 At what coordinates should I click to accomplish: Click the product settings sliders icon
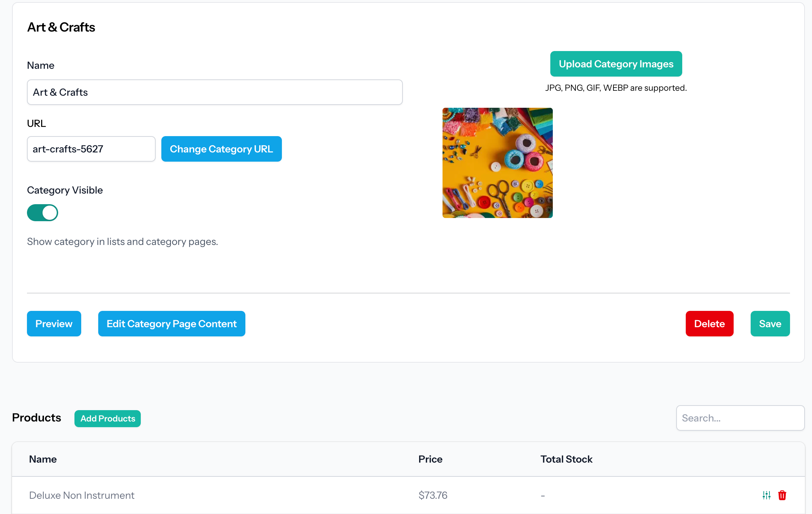pyautogui.click(x=766, y=495)
